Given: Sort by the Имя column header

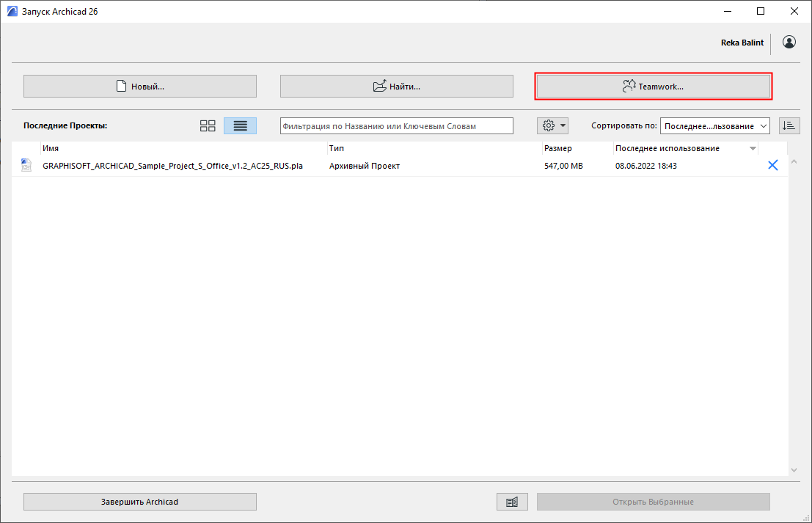Looking at the screenshot, I should [x=184, y=148].
